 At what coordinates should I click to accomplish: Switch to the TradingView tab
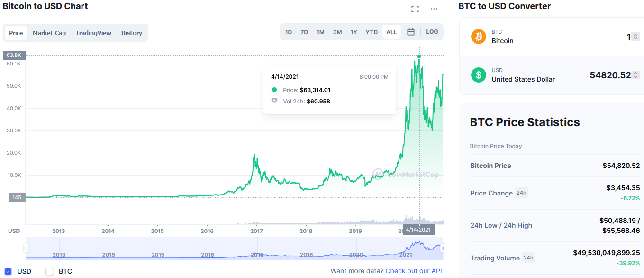tap(93, 33)
